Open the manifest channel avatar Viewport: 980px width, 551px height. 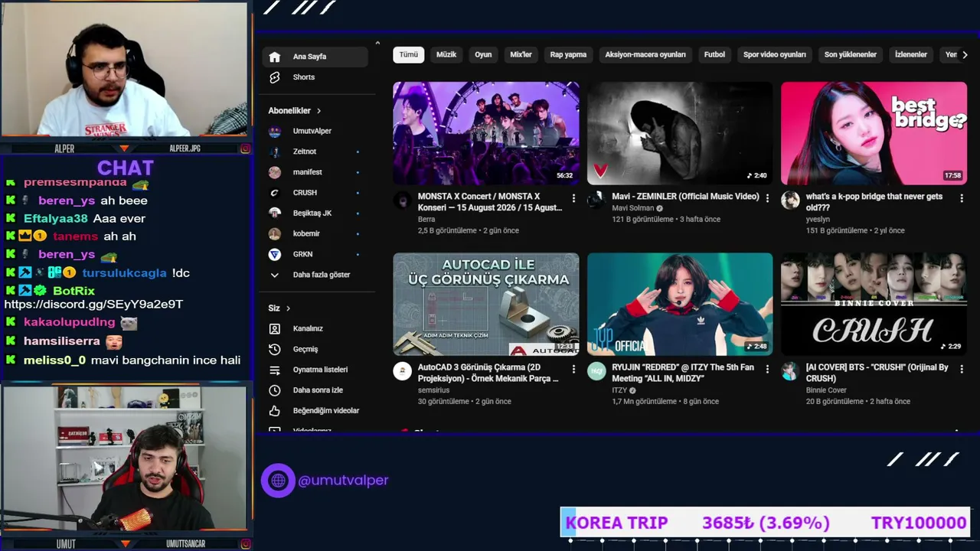click(x=275, y=172)
